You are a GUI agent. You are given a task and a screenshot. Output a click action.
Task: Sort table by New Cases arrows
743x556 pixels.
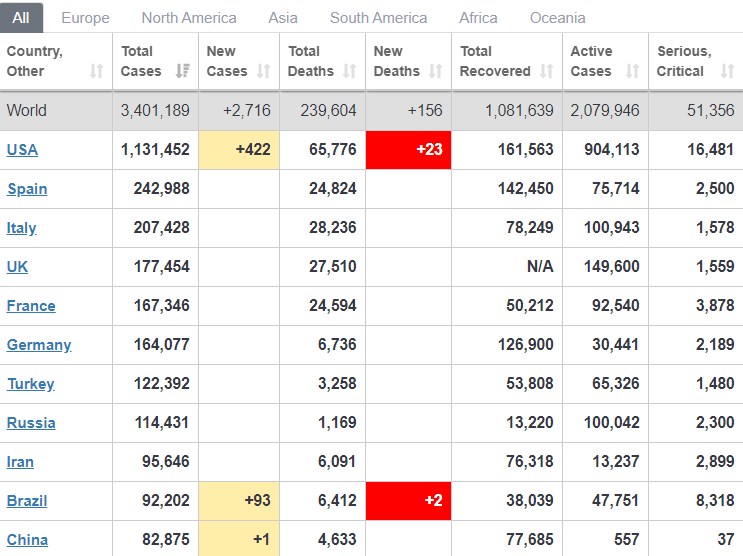(x=263, y=71)
